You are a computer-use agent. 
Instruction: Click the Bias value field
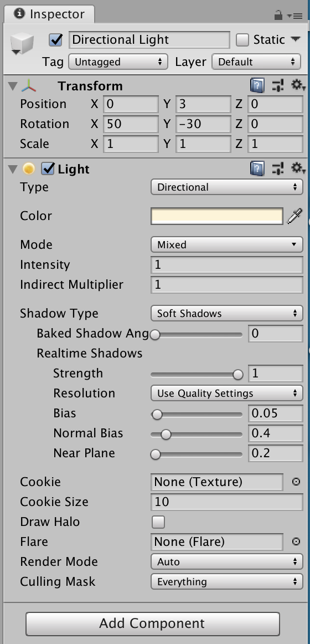(x=276, y=413)
